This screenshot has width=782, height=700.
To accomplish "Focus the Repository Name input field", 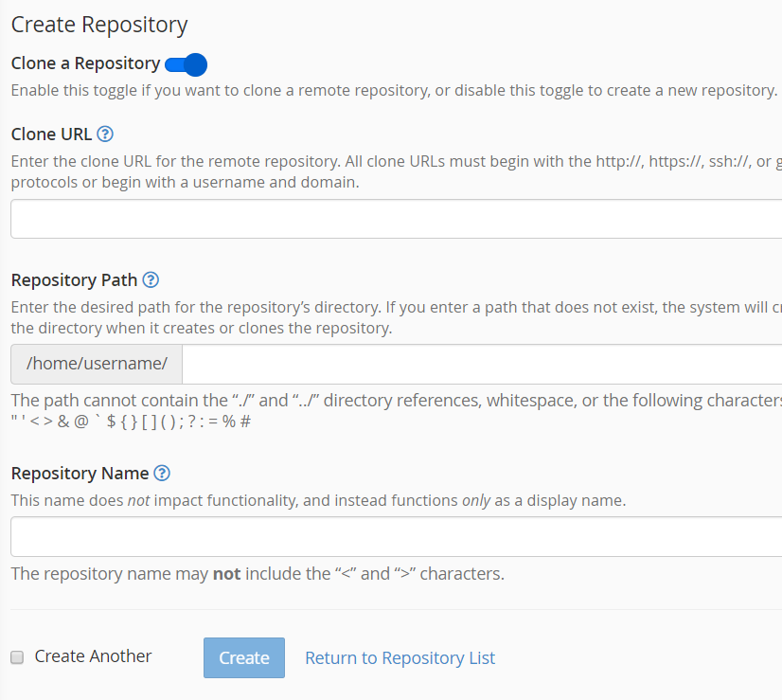I will 397,537.
